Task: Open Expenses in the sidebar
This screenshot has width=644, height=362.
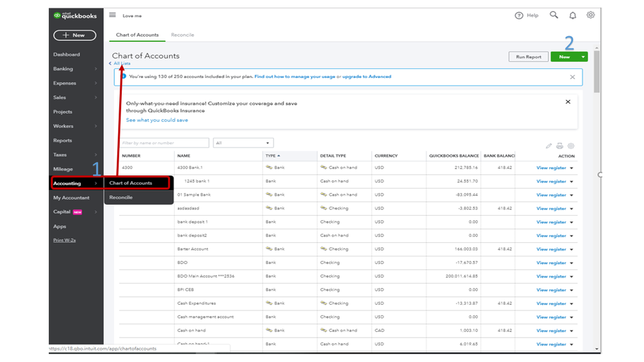Action: pos(64,83)
